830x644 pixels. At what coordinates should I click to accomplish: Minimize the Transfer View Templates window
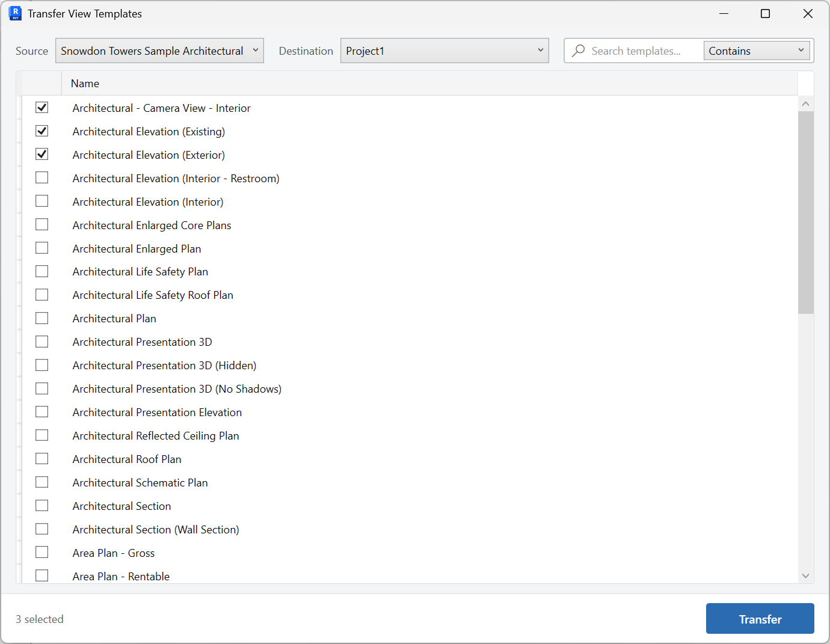tap(724, 13)
